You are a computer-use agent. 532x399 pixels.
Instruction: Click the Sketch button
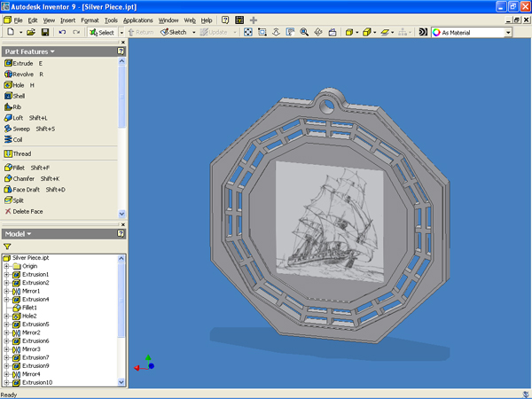pyautogui.click(x=174, y=32)
